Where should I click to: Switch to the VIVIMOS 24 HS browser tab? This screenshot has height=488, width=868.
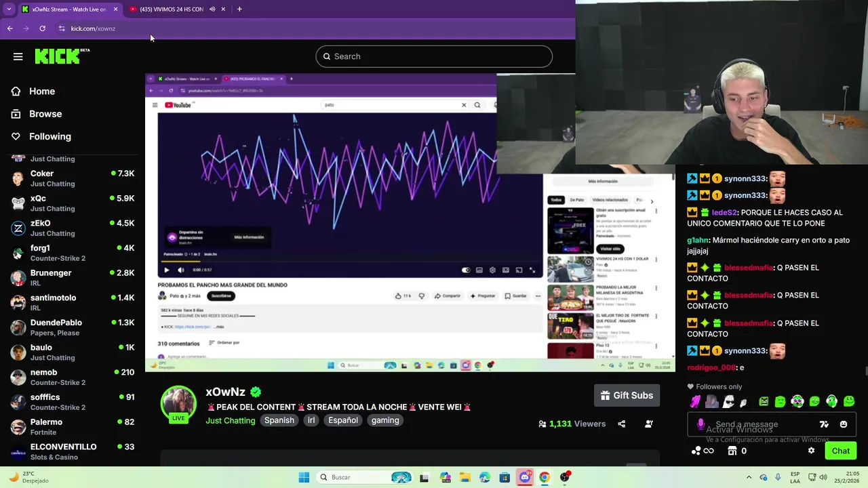pos(178,9)
